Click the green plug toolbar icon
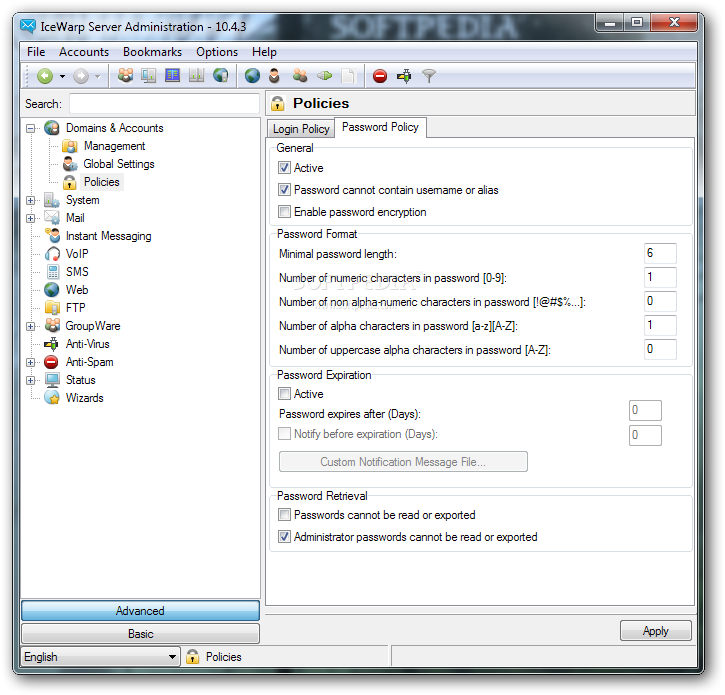 (x=325, y=75)
